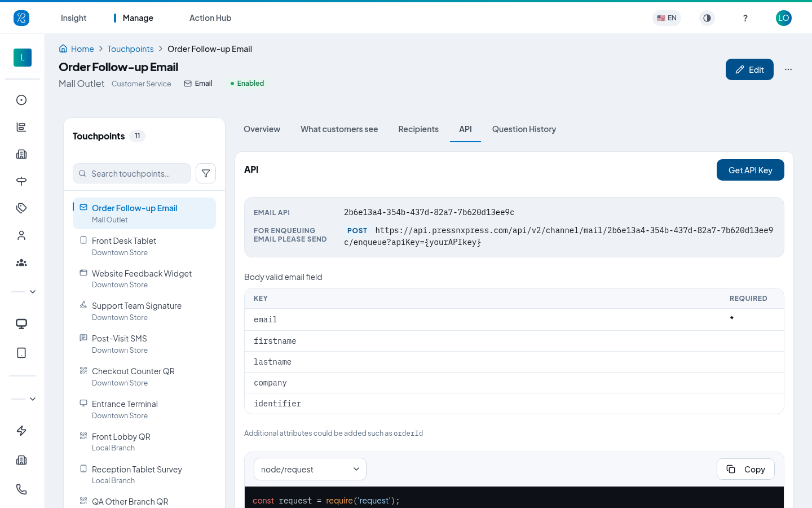Click the tags sidebar icon
Image resolution: width=812 pixels, height=508 pixels.
click(21, 208)
